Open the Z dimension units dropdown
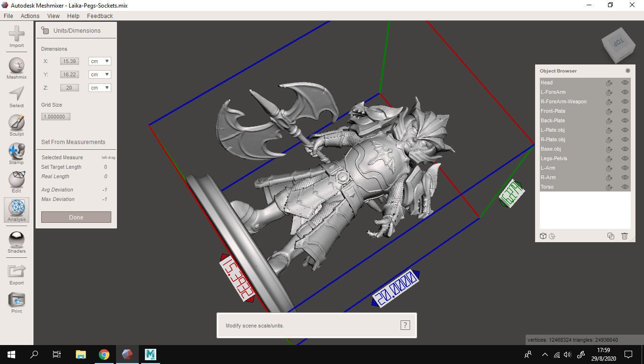This screenshot has height=364, width=644. click(99, 88)
